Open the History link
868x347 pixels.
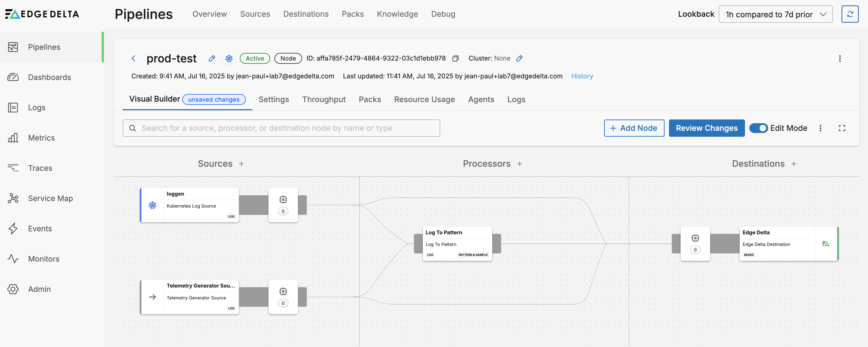pyautogui.click(x=582, y=76)
